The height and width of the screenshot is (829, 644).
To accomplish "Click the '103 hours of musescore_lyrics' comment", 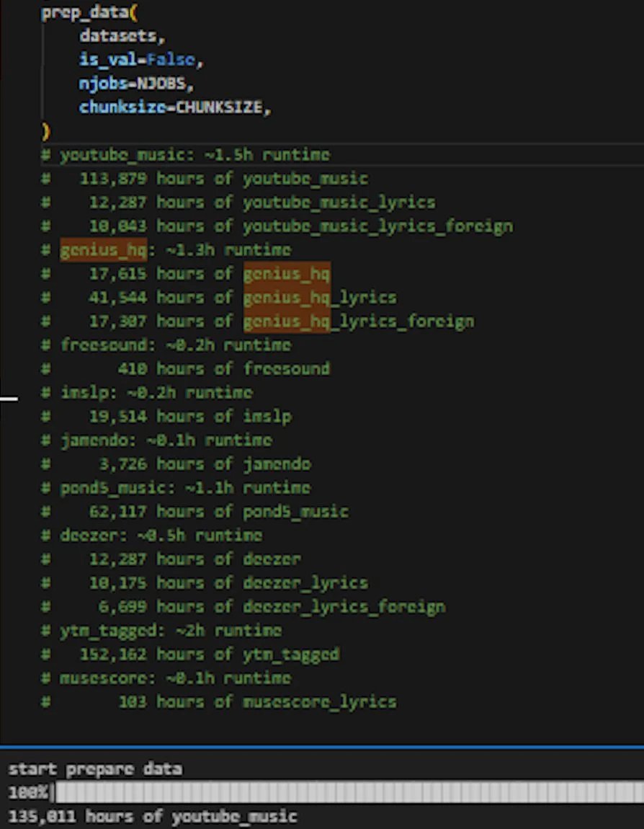I will [219, 702].
